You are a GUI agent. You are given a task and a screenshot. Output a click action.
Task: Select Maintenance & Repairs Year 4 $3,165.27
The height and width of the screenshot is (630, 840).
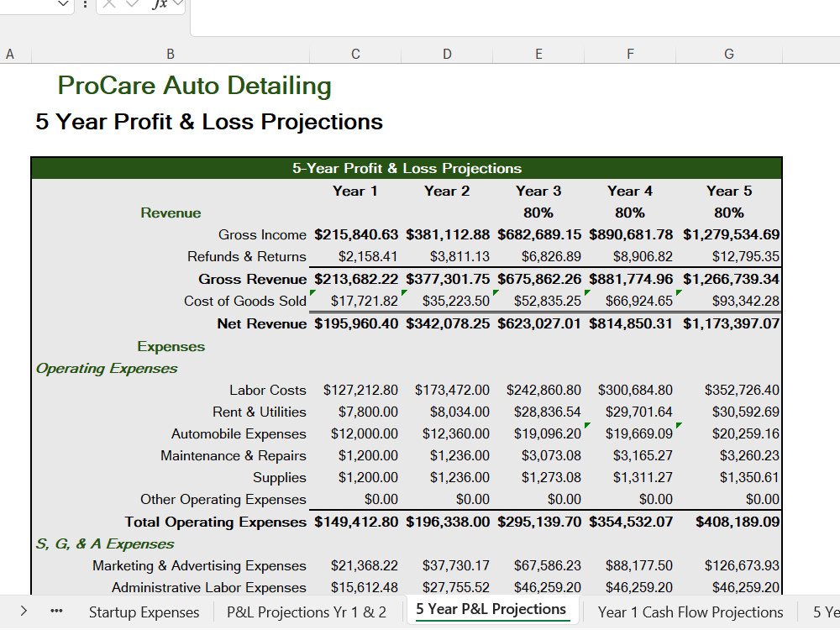pyautogui.click(x=643, y=456)
